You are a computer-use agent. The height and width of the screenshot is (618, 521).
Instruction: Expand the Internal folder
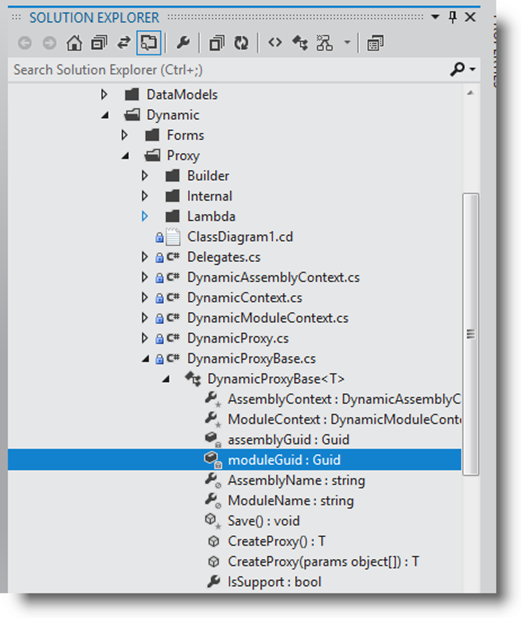point(145,196)
